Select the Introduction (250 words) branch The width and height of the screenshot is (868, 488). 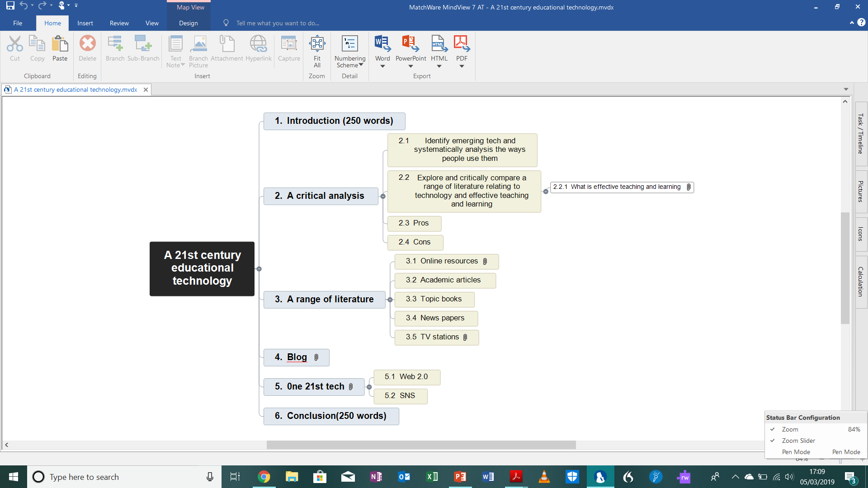(334, 121)
